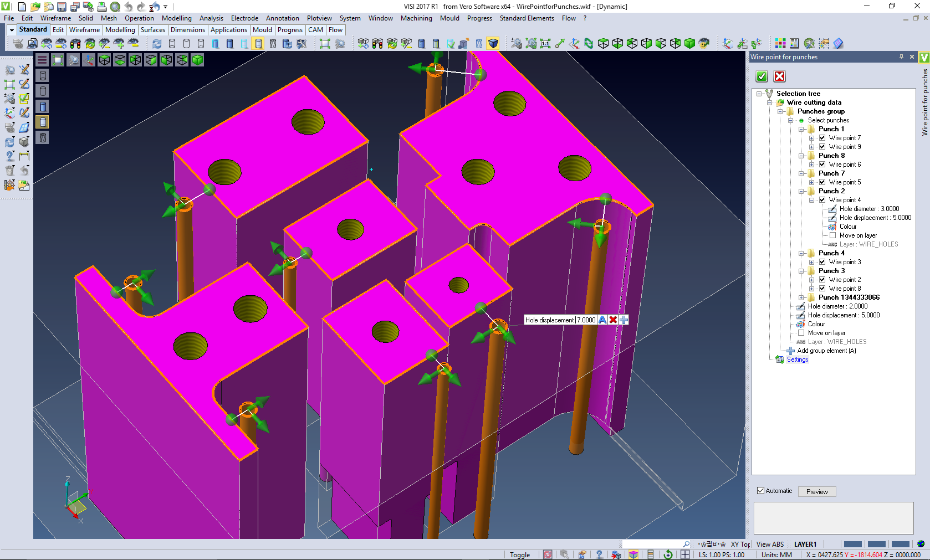Cancel with the red X in the panel

[x=779, y=76]
